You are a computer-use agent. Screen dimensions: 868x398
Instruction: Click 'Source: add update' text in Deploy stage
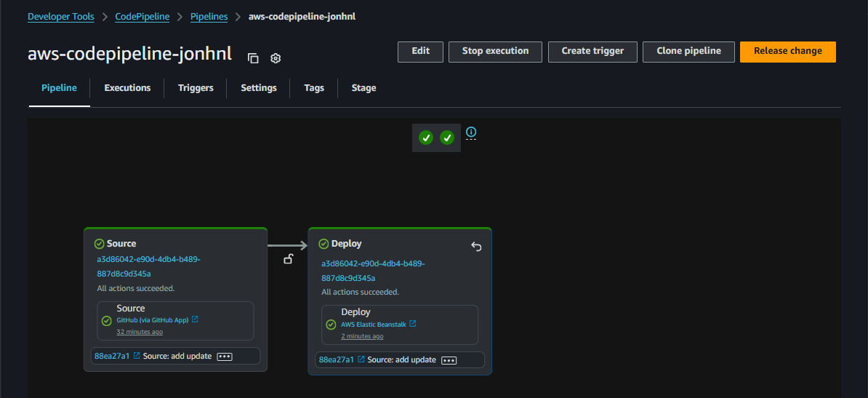401,359
